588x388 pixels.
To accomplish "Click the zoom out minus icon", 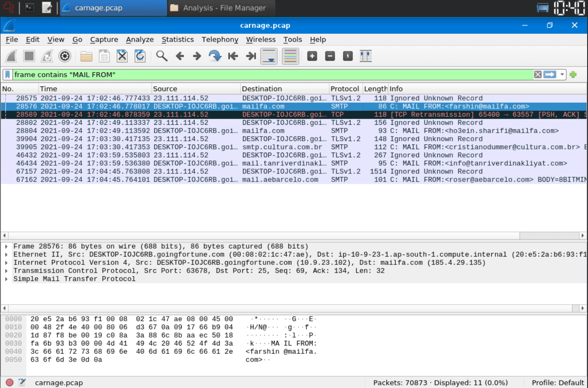I will pyautogui.click(x=330, y=56).
